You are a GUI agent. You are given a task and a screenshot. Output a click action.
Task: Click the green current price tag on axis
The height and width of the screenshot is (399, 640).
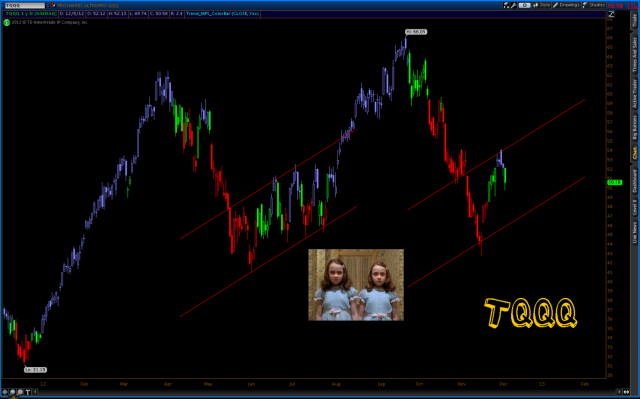[x=614, y=182]
